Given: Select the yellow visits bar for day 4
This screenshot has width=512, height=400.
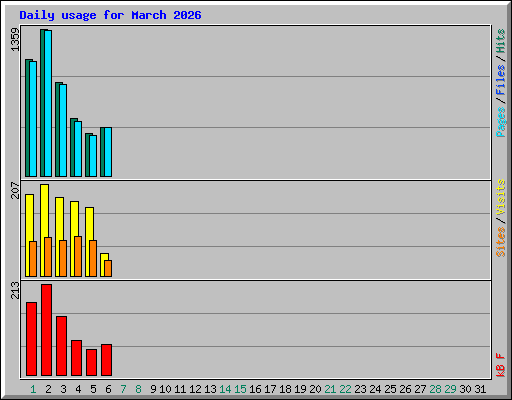Looking at the screenshot, I should pyautogui.click(x=74, y=239).
